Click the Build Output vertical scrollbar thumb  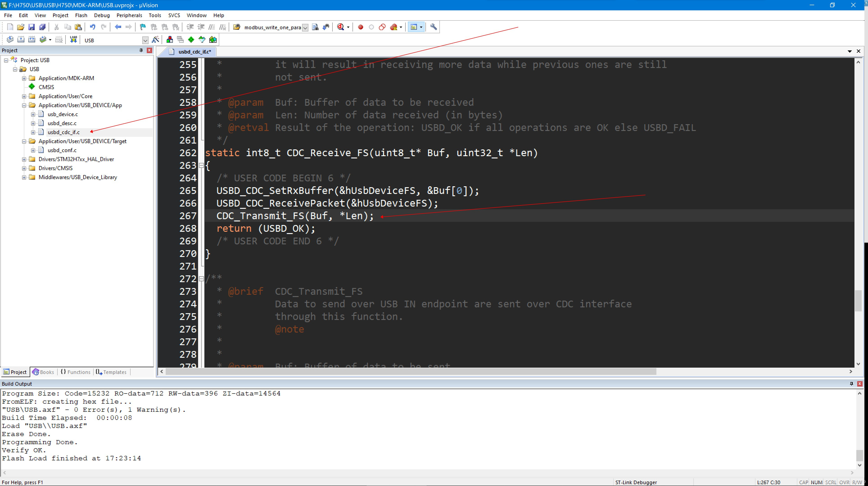click(x=860, y=455)
